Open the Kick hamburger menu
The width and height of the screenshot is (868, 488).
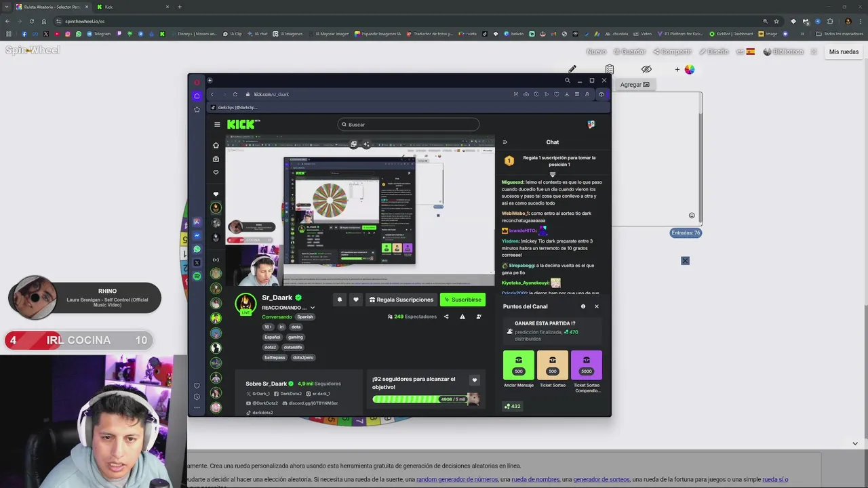click(217, 124)
